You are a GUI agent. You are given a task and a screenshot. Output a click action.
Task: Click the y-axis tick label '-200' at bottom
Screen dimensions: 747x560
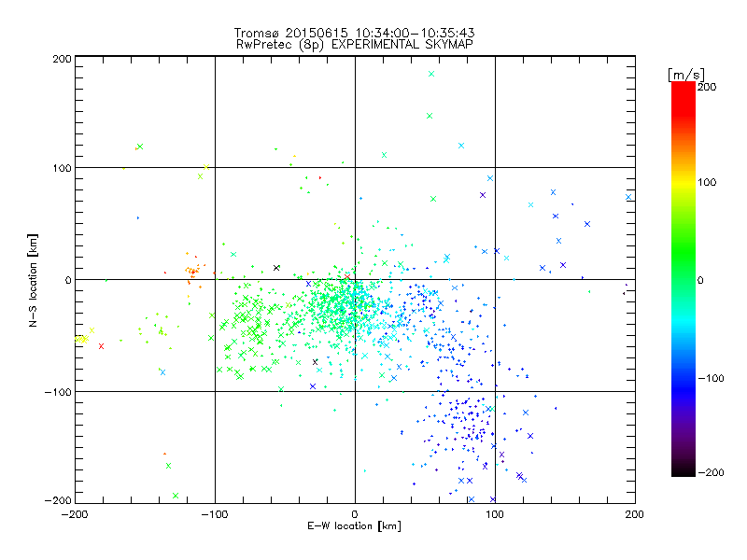coord(58,500)
